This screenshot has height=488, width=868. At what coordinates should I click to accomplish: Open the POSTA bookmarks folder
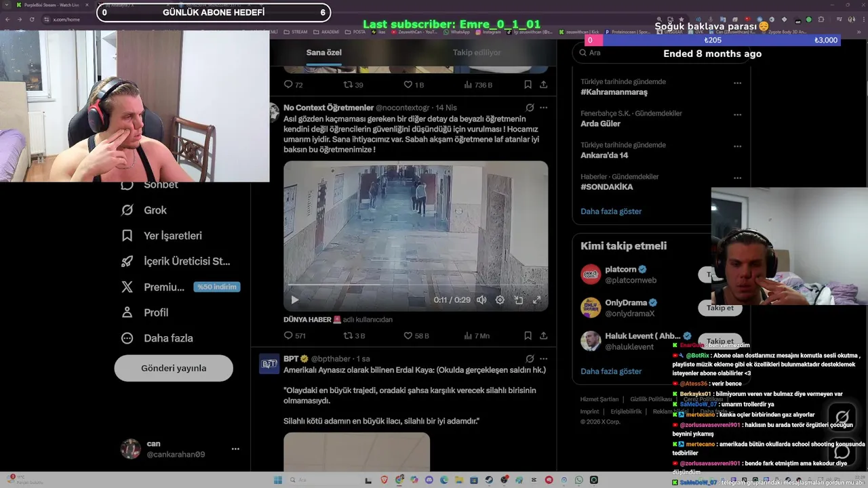coord(357,32)
